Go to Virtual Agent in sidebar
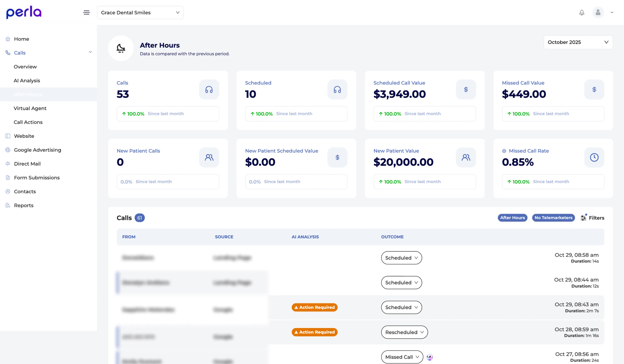This screenshot has height=364, width=624. (30, 108)
